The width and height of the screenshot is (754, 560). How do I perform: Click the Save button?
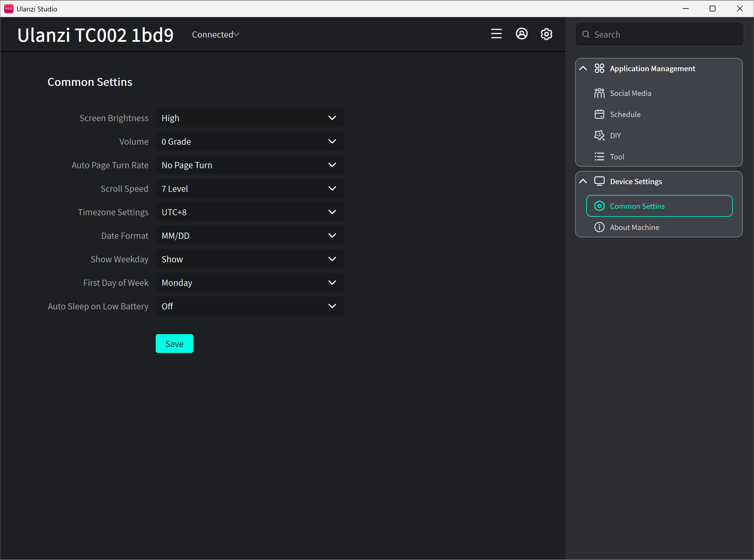[174, 344]
